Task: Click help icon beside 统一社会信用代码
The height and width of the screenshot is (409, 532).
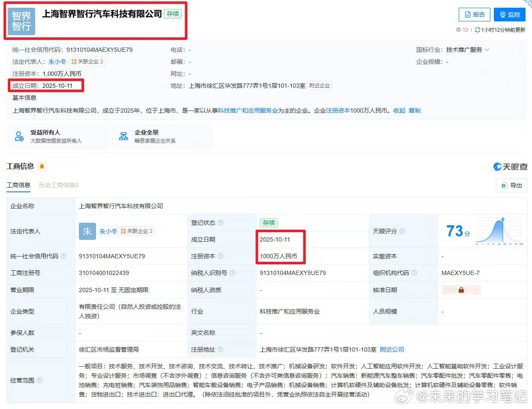Action: coord(63,256)
